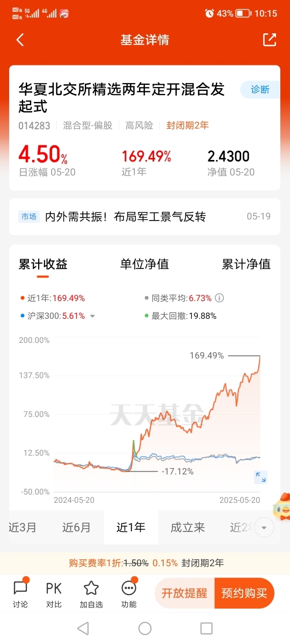Select the 近6月 time range
Screen dimensions: 290x644
[x=76, y=528]
